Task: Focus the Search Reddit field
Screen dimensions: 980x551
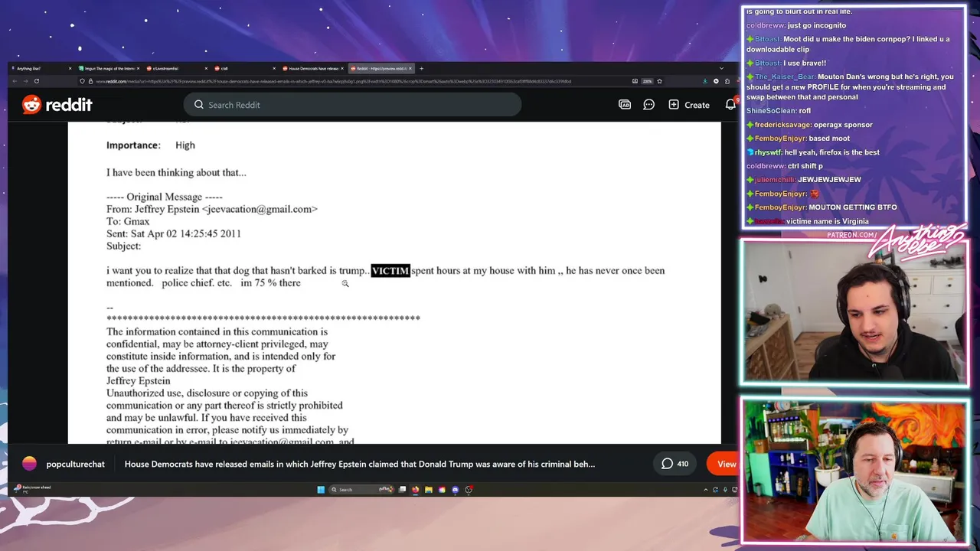Action: [352, 105]
